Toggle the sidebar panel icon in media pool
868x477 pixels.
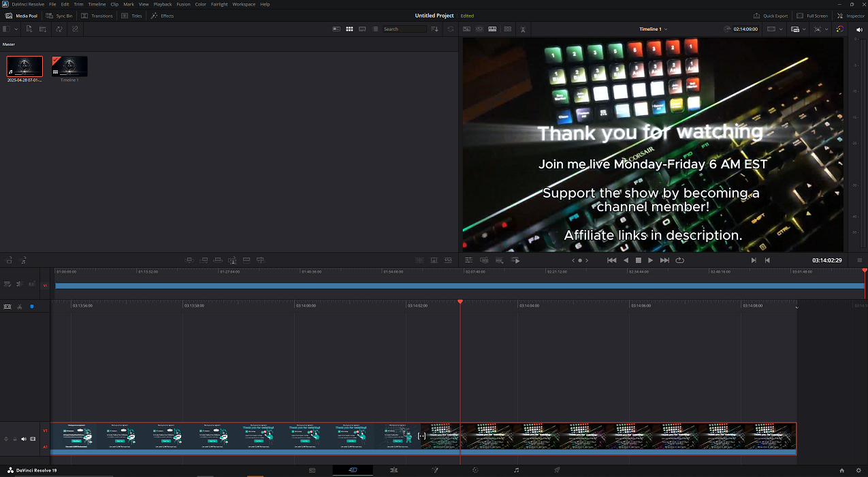pos(5,29)
